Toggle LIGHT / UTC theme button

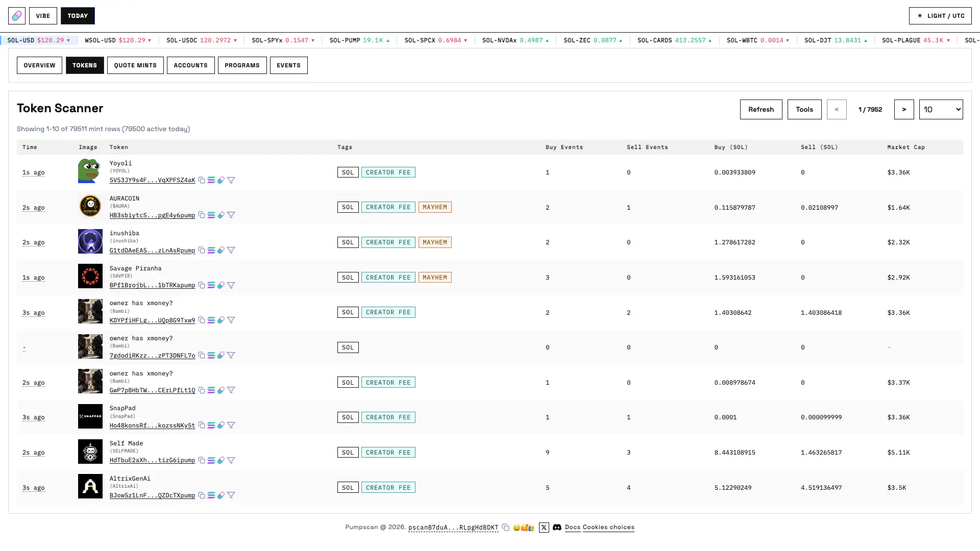pyautogui.click(x=940, y=16)
